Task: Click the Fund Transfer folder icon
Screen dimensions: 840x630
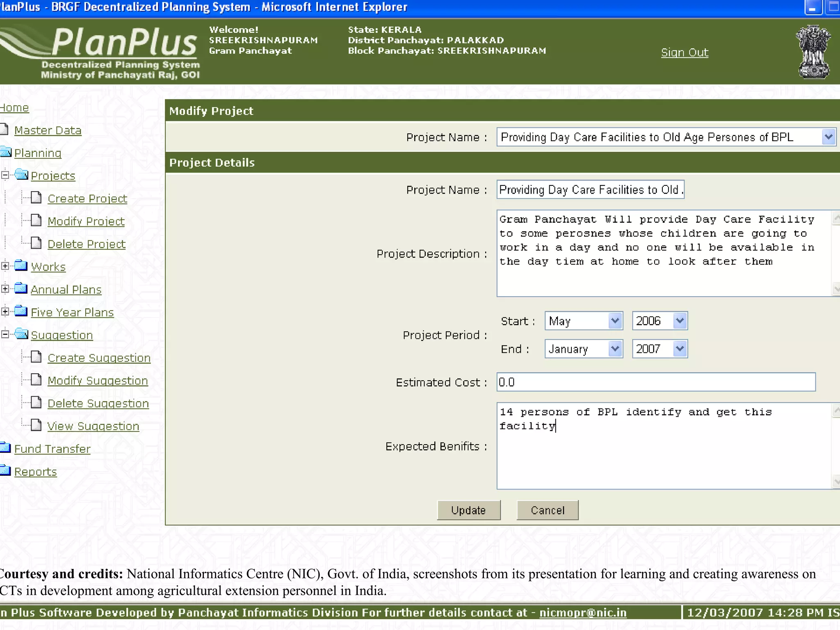Action: (x=5, y=447)
